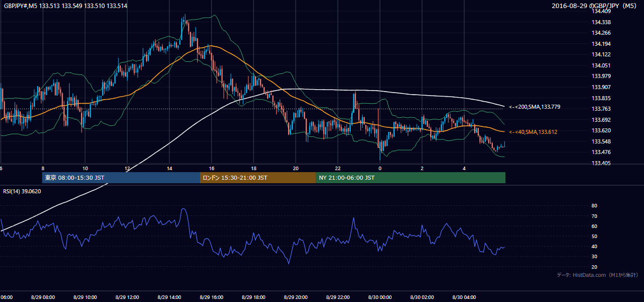Click RSI scale level 60
Image resolution: width=644 pixels, height=302 pixels.
point(594,226)
